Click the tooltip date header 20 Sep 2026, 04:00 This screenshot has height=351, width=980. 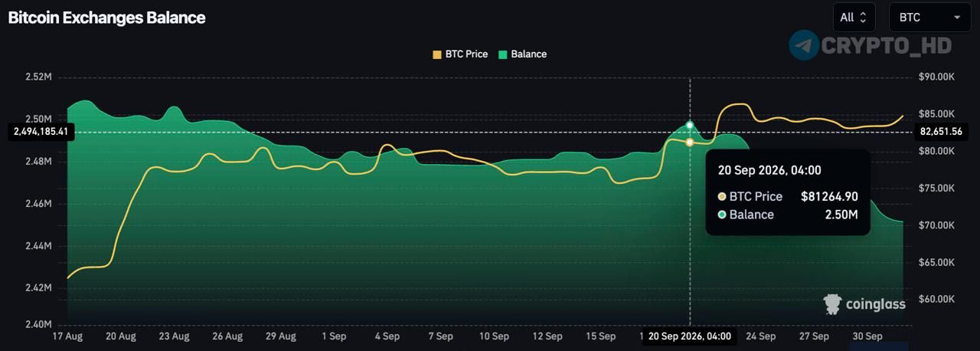coord(769,171)
